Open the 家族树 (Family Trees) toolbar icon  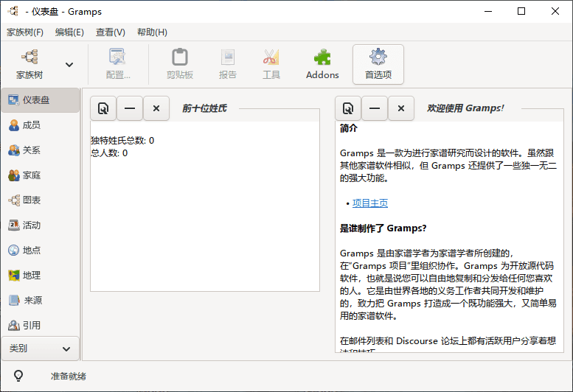29,63
